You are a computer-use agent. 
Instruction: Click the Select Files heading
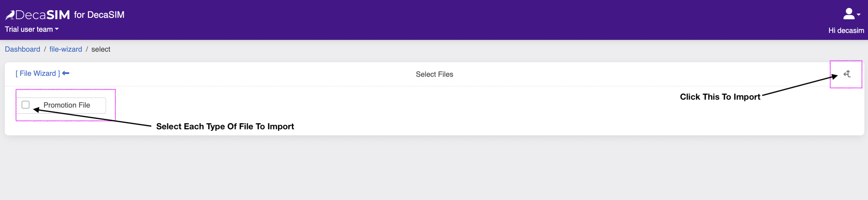tap(434, 74)
